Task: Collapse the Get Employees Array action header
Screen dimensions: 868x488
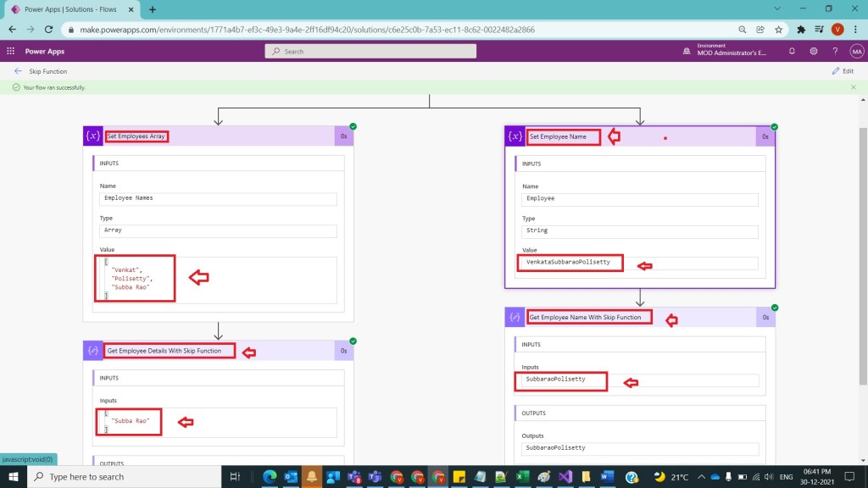Action: pyautogui.click(x=254, y=136)
